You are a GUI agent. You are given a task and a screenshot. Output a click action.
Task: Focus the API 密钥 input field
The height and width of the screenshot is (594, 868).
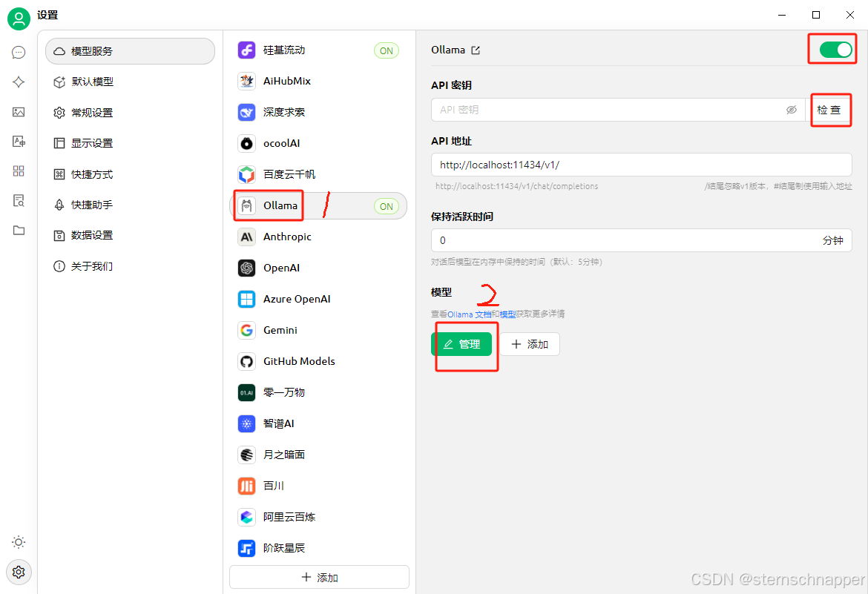coord(618,110)
